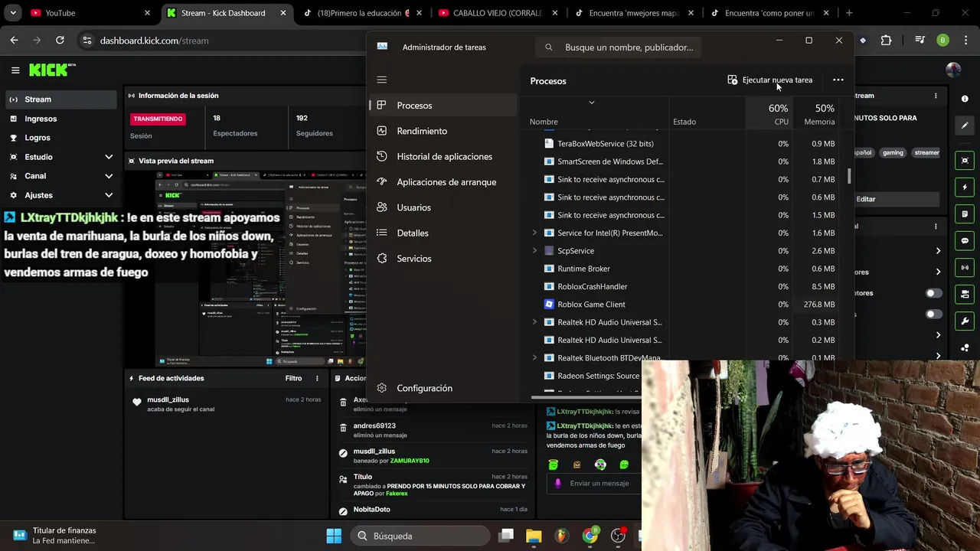Open the Detalles page in Task Manager
The width and height of the screenshot is (980, 551).
[443, 233]
